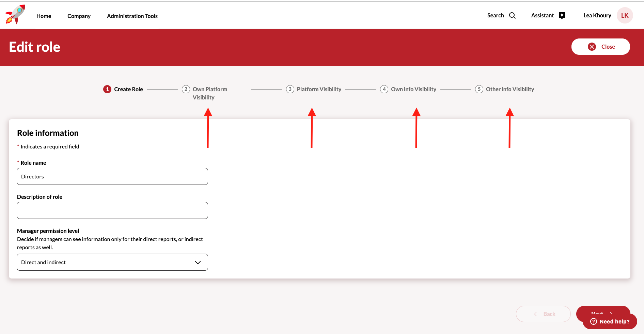Close the Edit role page
Screen dimensions: 644x334
click(600, 47)
